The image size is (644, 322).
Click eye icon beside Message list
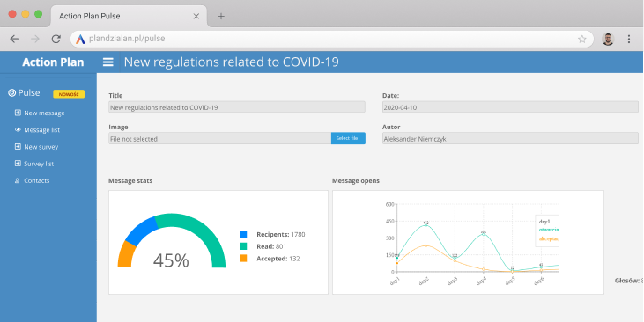[x=18, y=129]
